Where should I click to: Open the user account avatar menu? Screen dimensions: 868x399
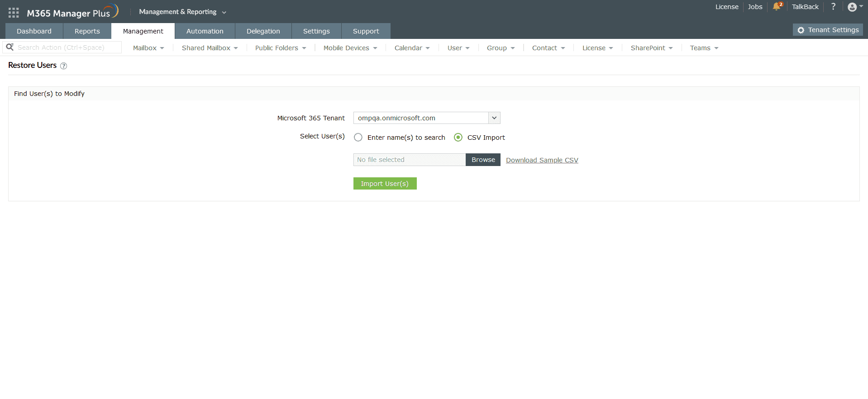[x=854, y=7]
